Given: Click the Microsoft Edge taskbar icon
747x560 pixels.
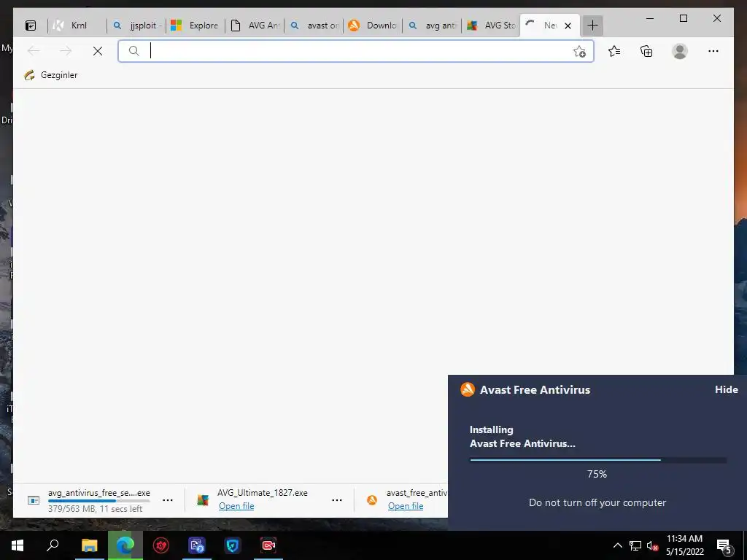Looking at the screenshot, I should coord(125,545).
